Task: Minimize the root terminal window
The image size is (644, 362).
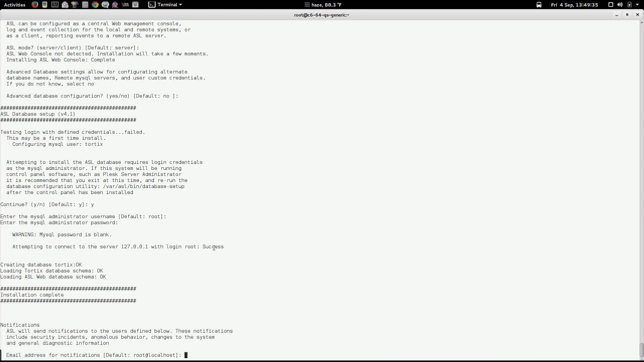Action: pos(617,15)
